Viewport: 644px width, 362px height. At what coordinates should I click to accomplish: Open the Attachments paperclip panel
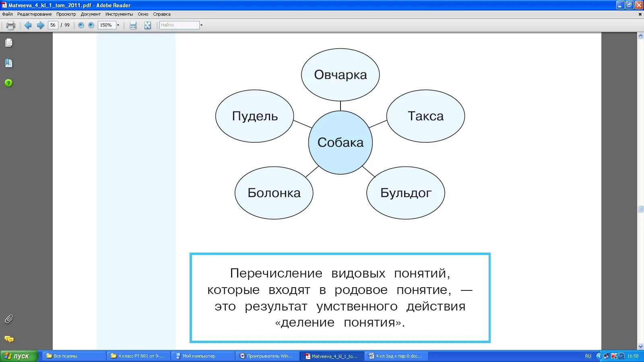9,319
